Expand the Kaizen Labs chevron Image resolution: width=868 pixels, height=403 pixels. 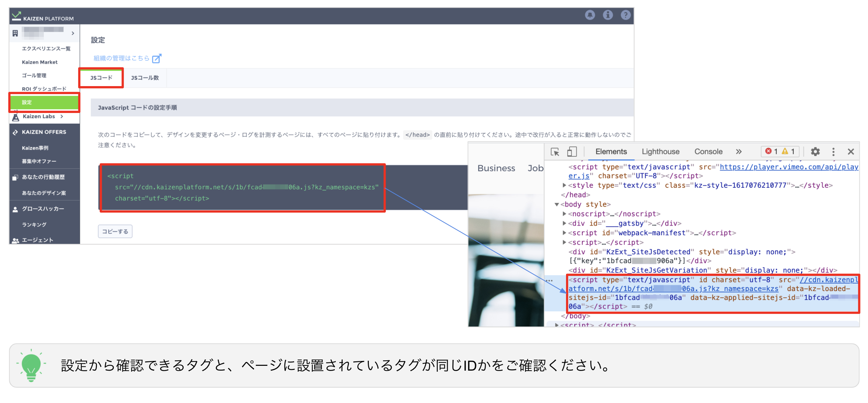click(x=62, y=116)
